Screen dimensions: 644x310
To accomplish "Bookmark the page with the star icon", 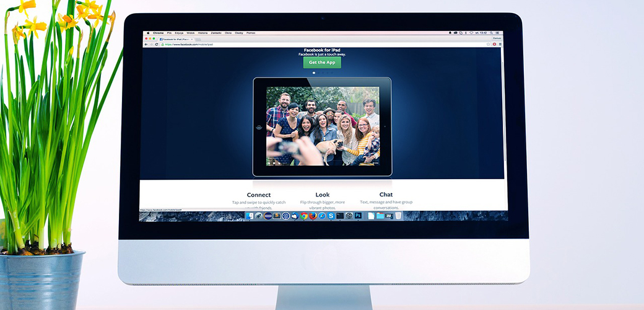I will point(489,44).
